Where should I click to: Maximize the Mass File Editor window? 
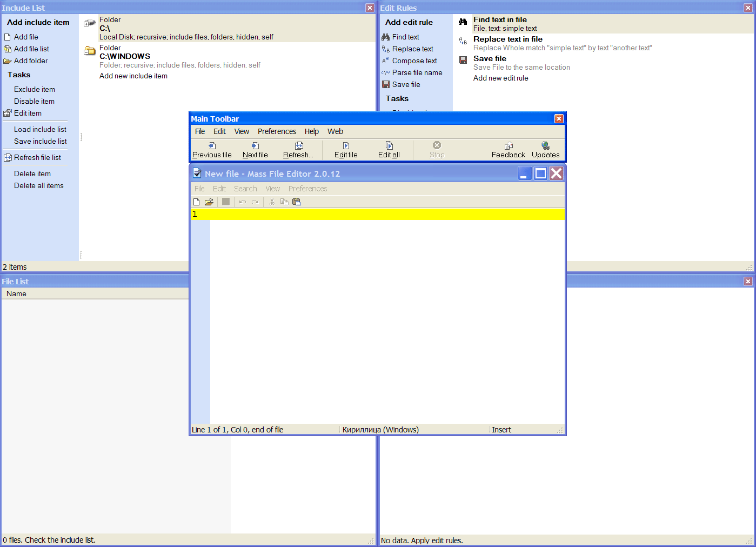point(540,174)
